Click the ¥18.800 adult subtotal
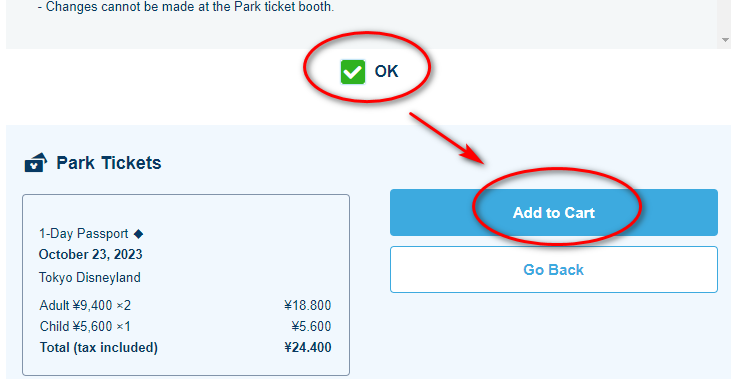This screenshot has height=379, width=731. pos(308,305)
